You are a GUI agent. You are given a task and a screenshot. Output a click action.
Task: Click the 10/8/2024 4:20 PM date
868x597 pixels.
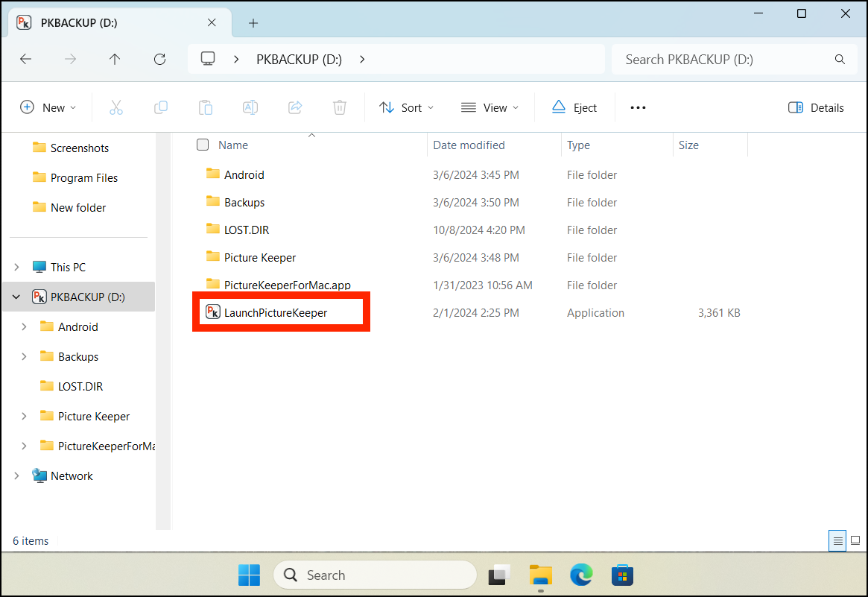479,230
